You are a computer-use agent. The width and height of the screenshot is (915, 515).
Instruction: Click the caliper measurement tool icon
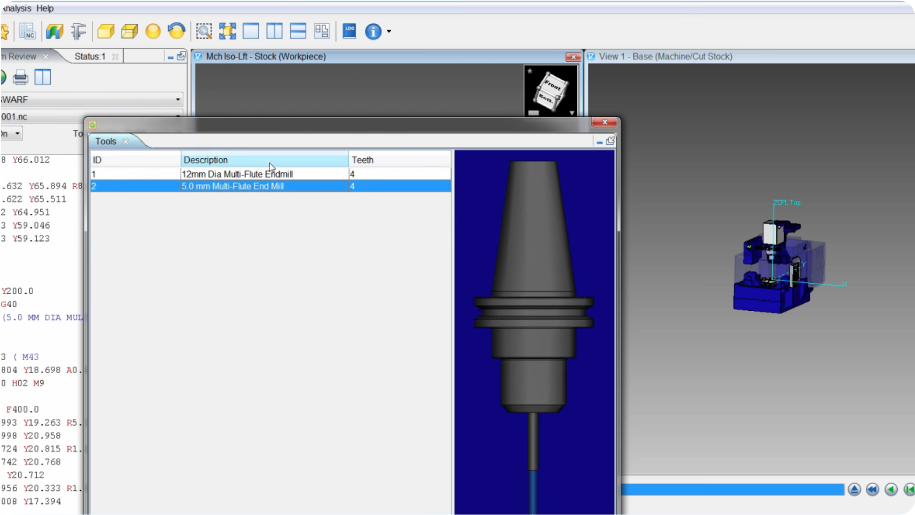(78, 31)
